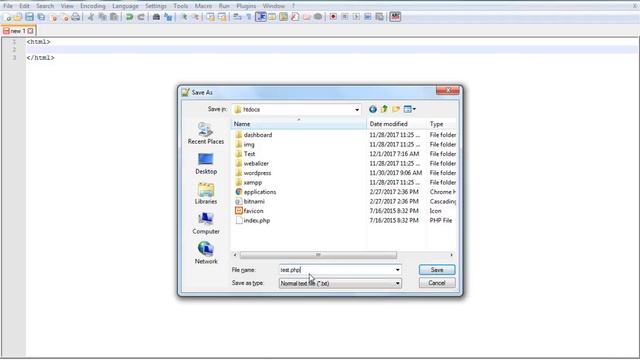This screenshot has height=360, width=640.
Task: Sort by the Type column header
Action: [441, 124]
